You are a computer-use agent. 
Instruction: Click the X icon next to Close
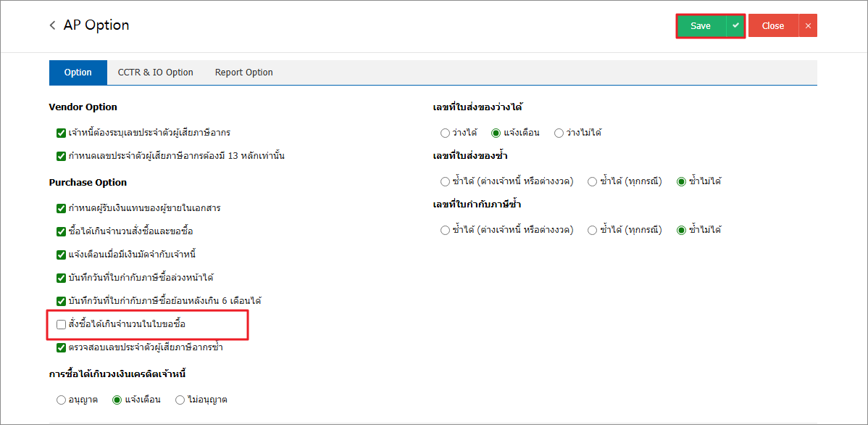808,25
